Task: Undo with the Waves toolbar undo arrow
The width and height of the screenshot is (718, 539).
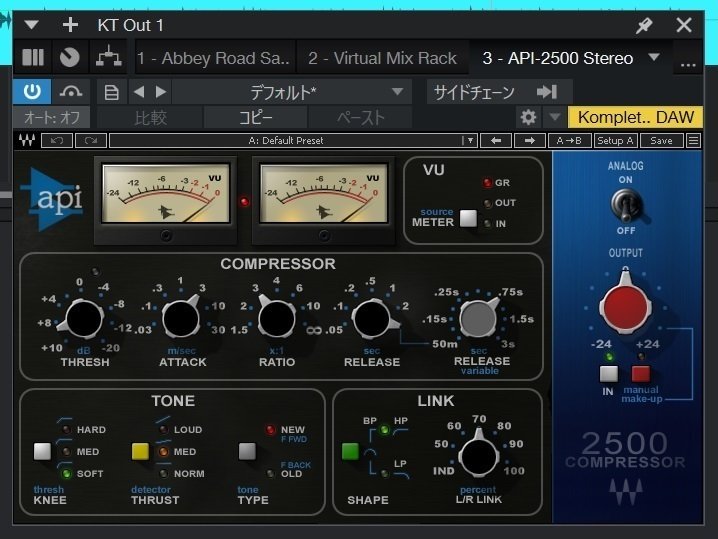Action: [57, 141]
